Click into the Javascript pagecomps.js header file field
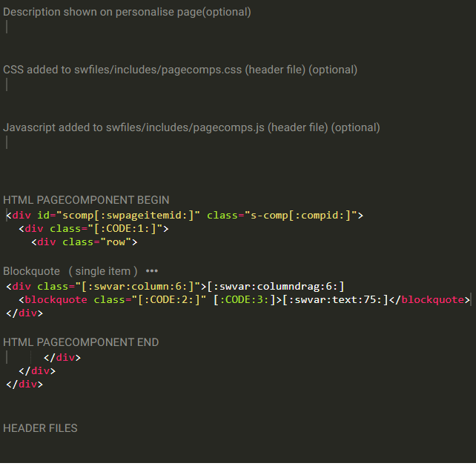 (238, 142)
